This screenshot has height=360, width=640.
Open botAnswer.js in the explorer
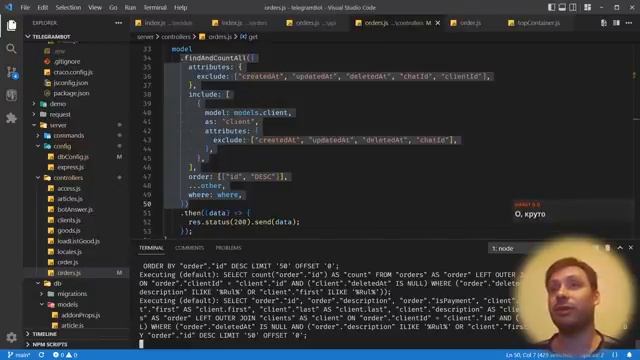tap(76, 209)
